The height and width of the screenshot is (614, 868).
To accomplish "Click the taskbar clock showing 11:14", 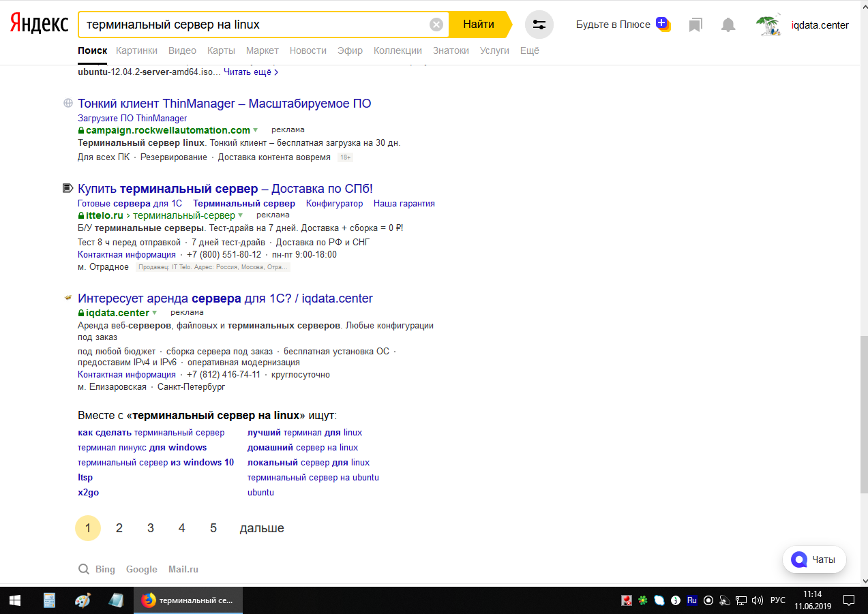I will tap(813, 600).
